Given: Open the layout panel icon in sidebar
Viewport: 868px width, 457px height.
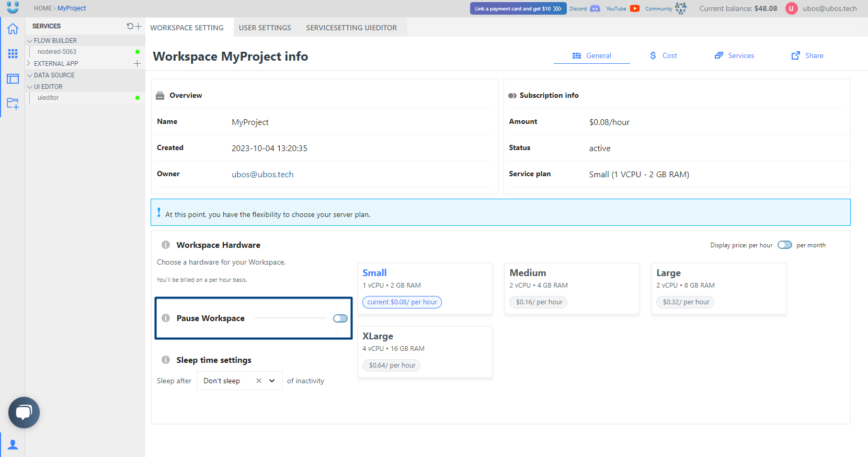Looking at the screenshot, I should [13, 79].
